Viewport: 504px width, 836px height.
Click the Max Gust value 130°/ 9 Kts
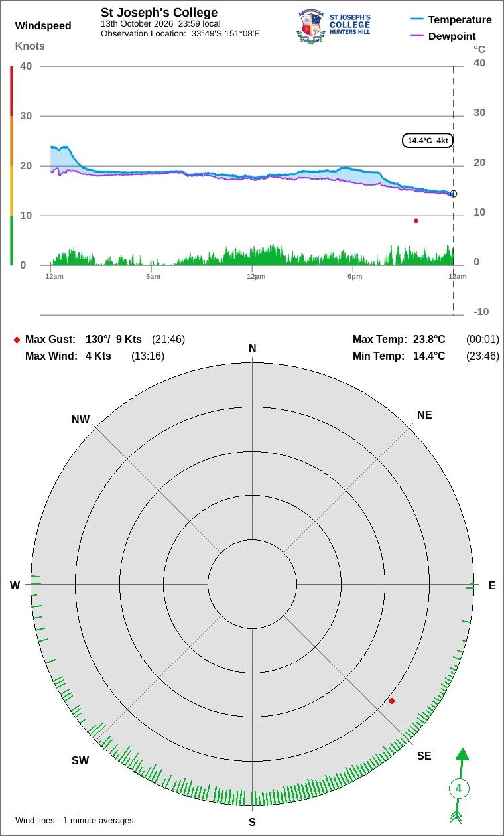[114, 340]
